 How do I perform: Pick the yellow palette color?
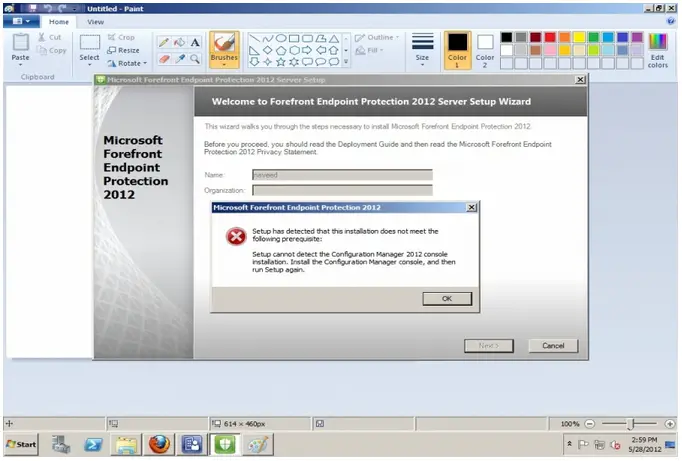(579, 37)
